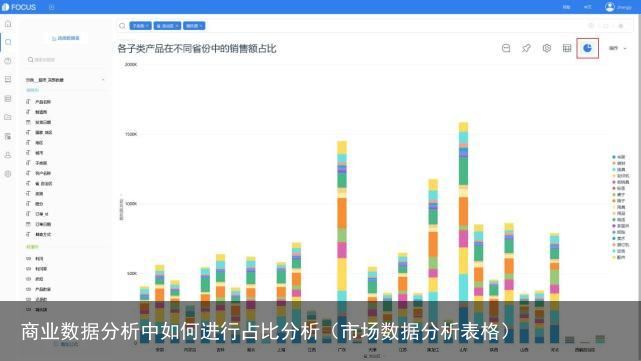Viewport: 641px width, 361px height.
Task: Click the second blue search keyword tag
Action: (167, 26)
